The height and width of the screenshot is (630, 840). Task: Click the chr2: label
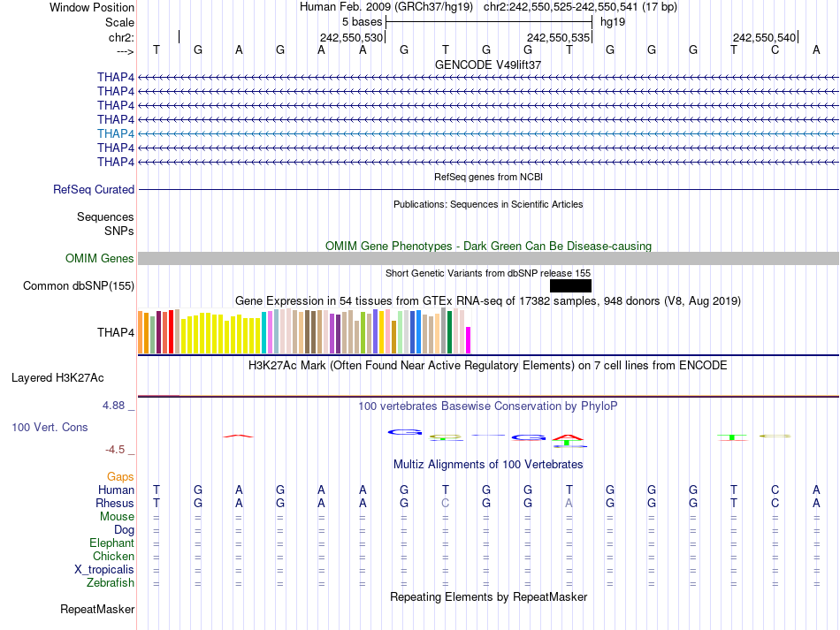pos(122,37)
